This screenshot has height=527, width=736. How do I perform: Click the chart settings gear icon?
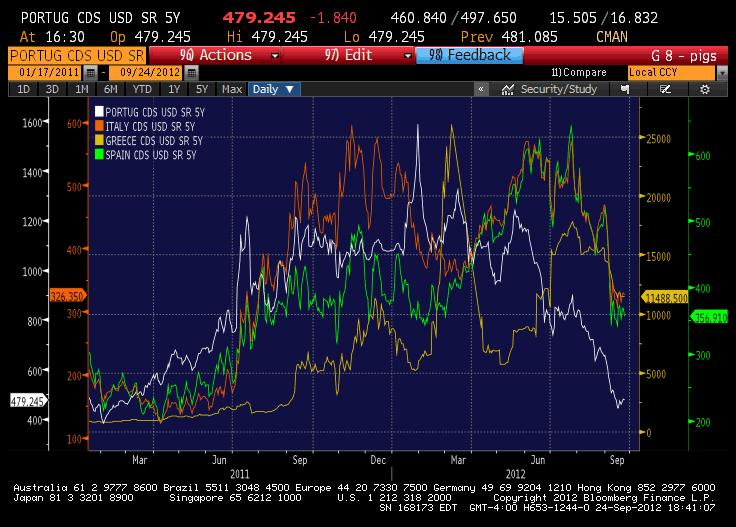[705, 89]
